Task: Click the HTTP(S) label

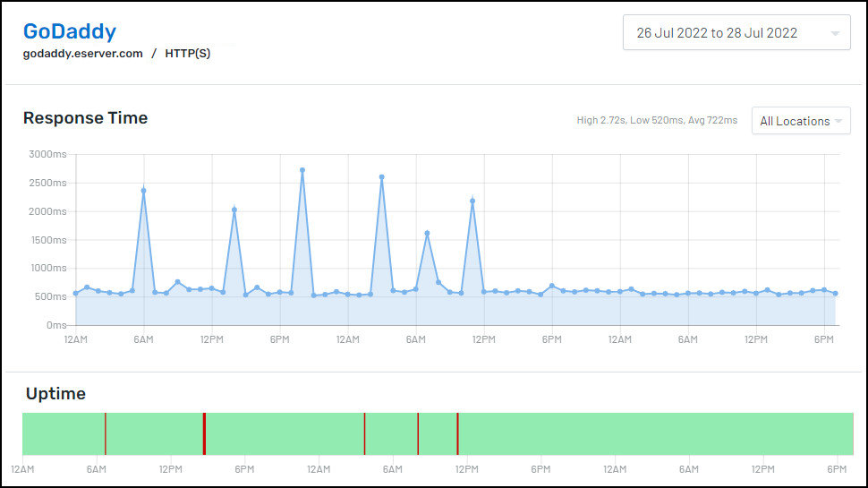Action: tap(188, 54)
